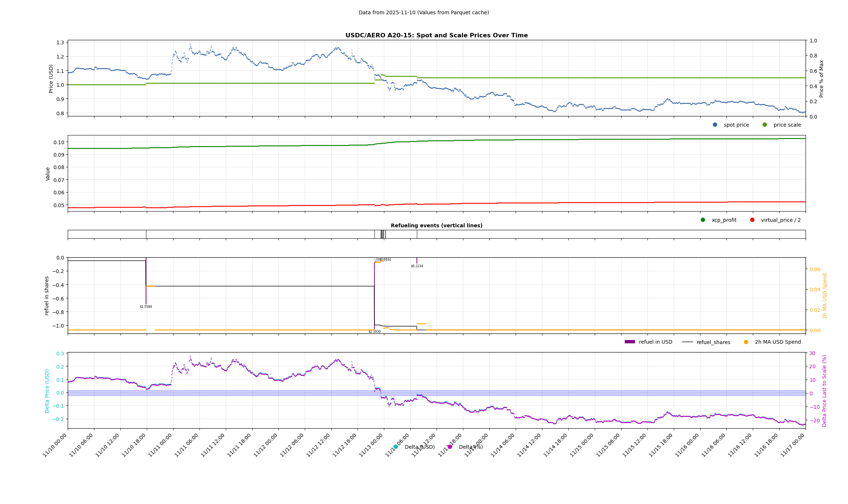Click the isolated refueling event line after 11/13 06:00
This screenshot has height=504, width=848.
pyautogui.click(x=417, y=234)
